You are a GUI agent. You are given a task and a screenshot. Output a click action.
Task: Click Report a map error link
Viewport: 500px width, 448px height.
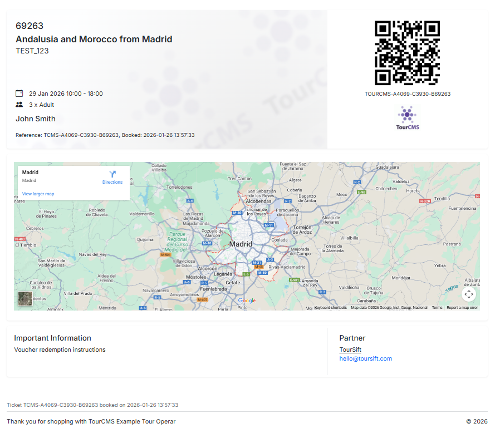click(462, 308)
